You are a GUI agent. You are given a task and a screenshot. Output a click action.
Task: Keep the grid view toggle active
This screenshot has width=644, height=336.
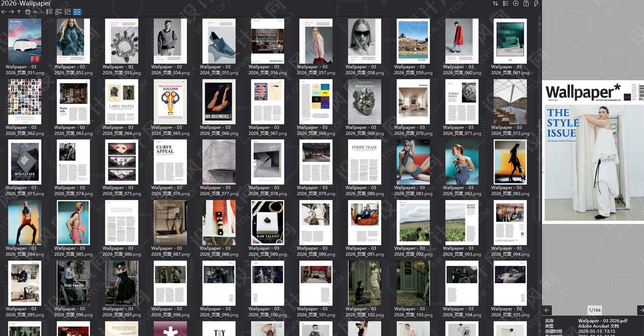(x=77, y=12)
